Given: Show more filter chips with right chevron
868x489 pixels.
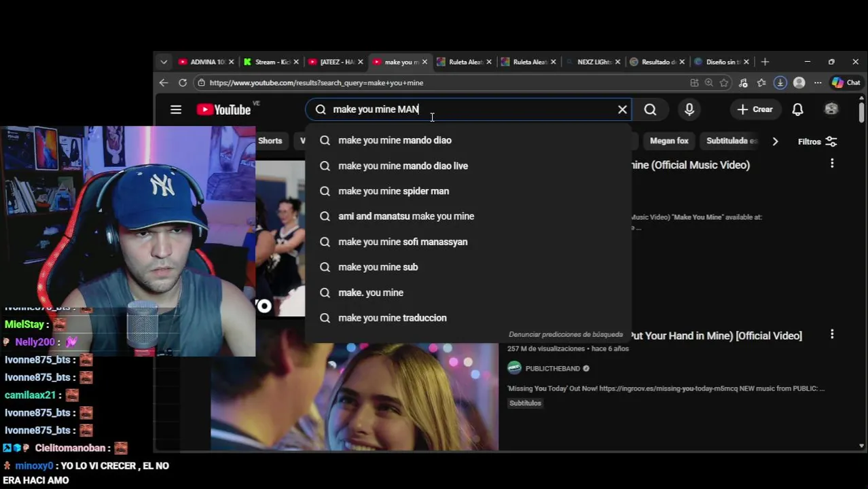Looking at the screenshot, I should tap(775, 141).
